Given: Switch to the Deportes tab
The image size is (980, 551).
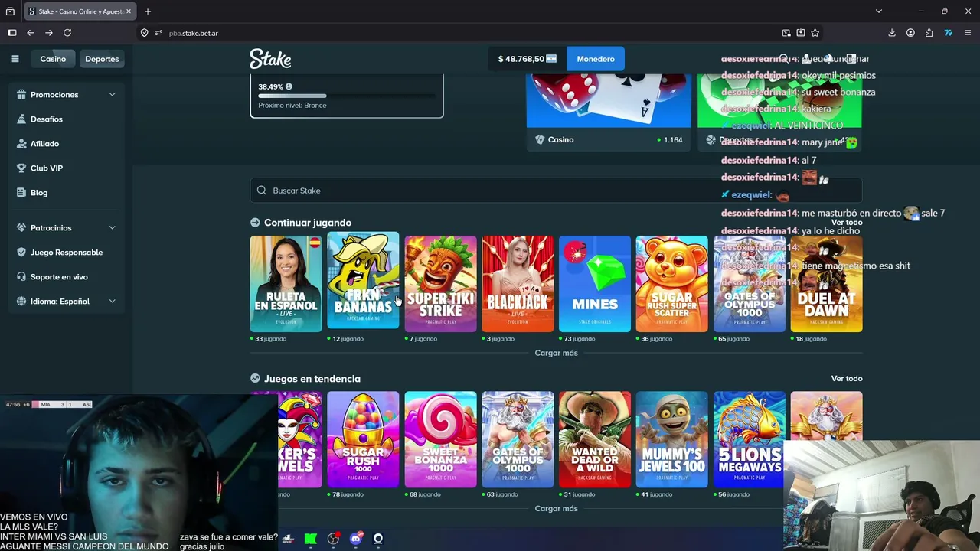Looking at the screenshot, I should [102, 59].
